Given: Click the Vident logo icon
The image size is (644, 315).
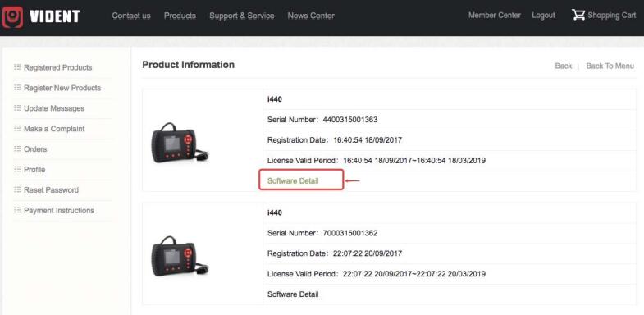Looking at the screenshot, I should click(x=12, y=17).
